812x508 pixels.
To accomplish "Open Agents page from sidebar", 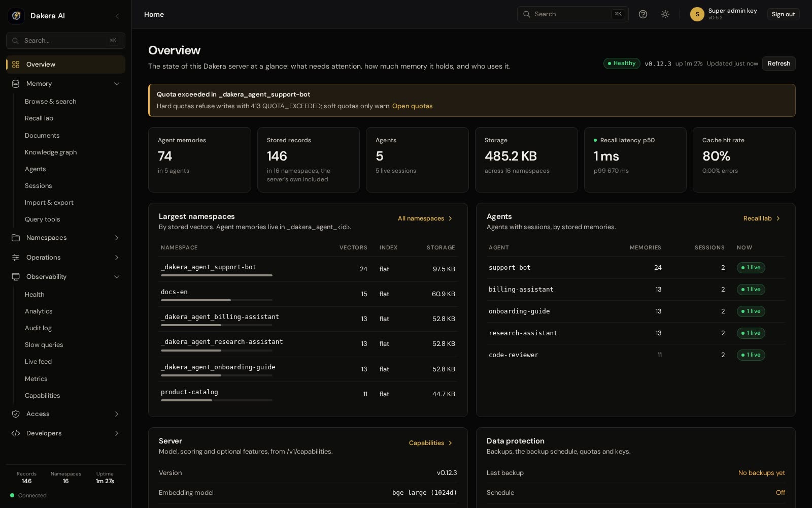I will point(35,169).
